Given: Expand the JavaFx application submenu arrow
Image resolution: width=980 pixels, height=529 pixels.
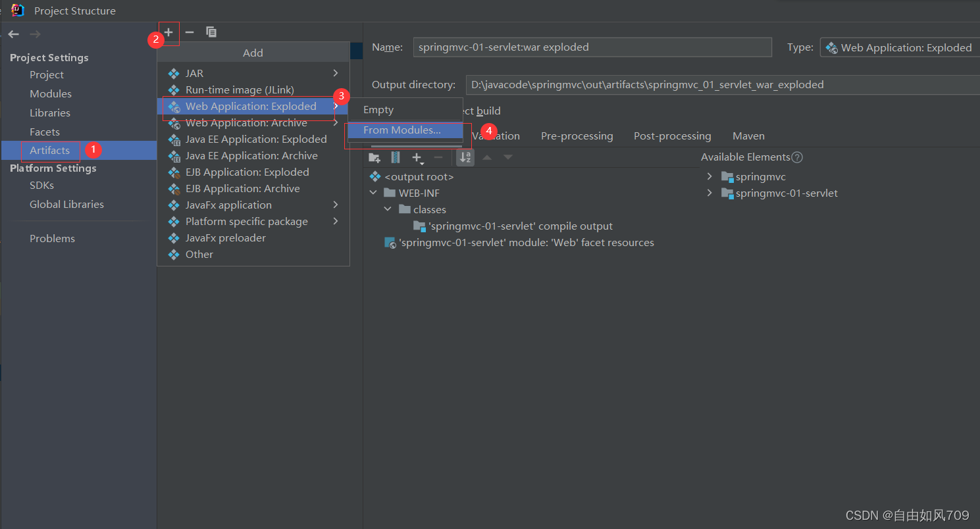Looking at the screenshot, I should (x=336, y=205).
